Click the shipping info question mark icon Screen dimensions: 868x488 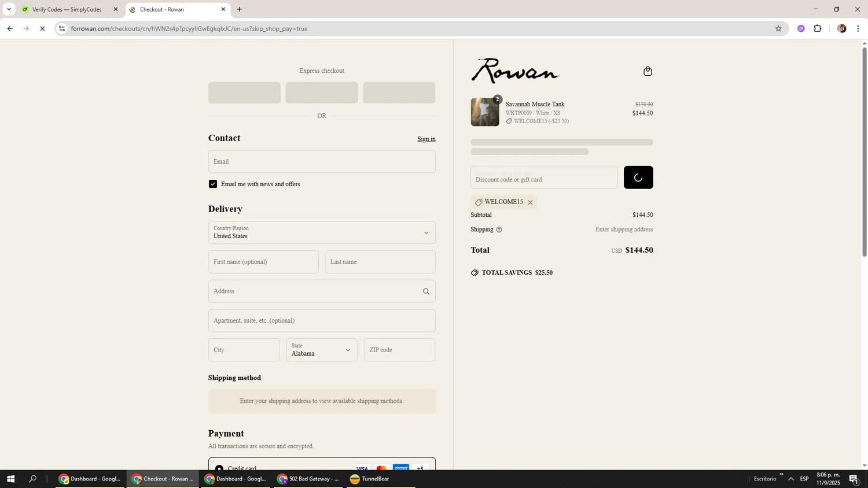(x=499, y=230)
